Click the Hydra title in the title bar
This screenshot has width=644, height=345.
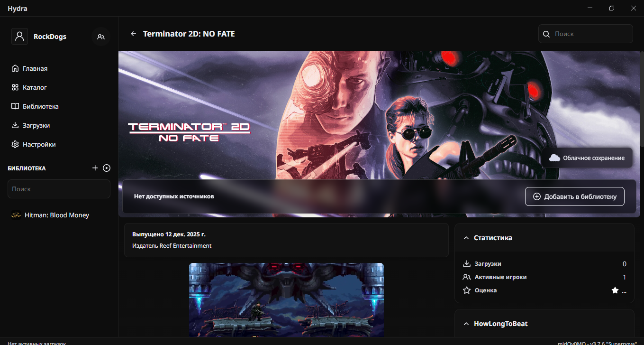coord(18,8)
